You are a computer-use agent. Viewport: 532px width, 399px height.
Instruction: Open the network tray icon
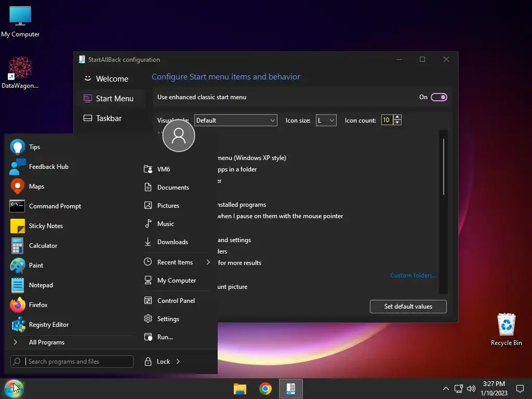[458, 389]
